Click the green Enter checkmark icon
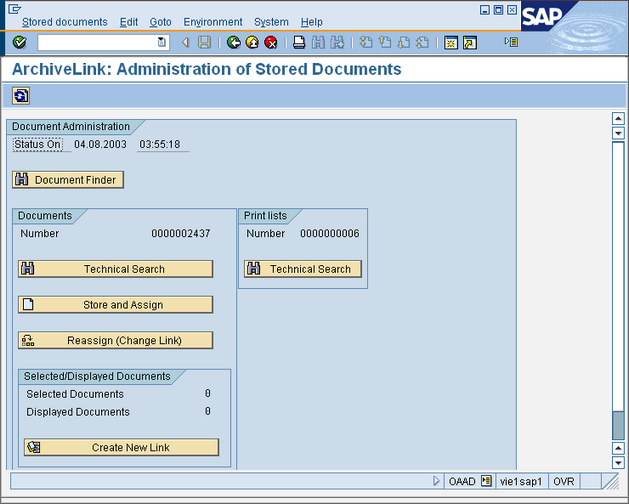The width and height of the screenshot is (629, 504). 20,42
